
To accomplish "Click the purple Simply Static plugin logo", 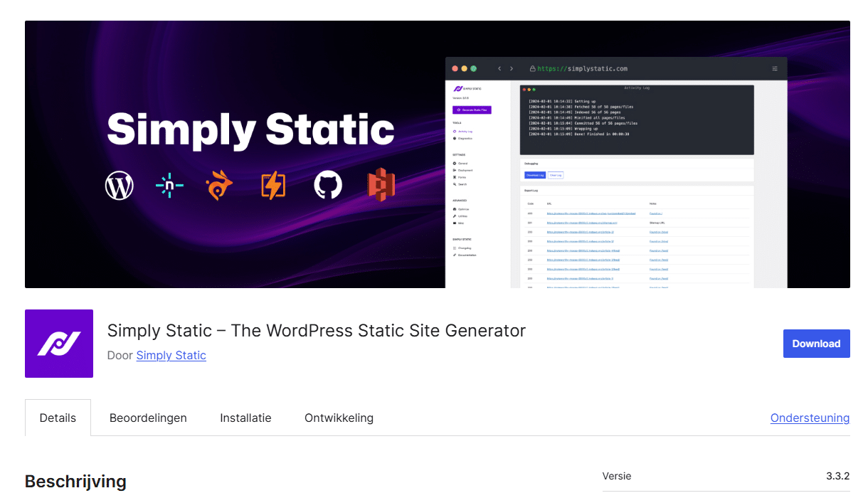I will (59, 344).
